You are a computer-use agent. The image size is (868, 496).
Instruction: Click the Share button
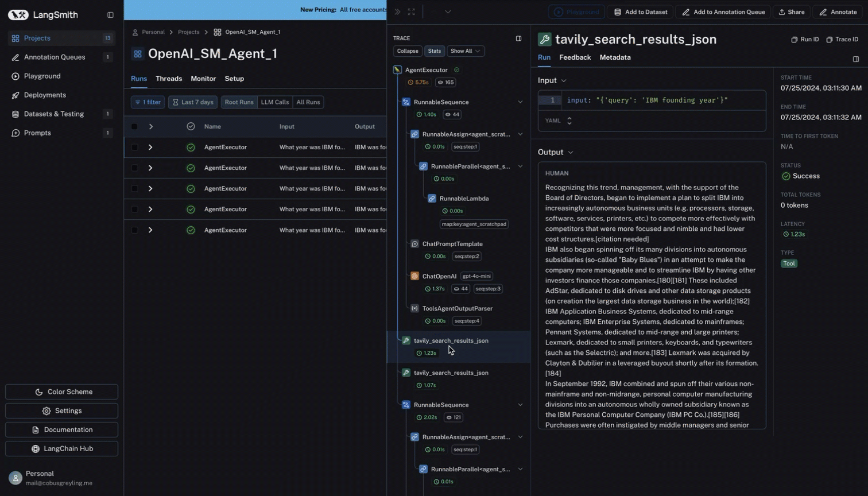tap(791, 12)
